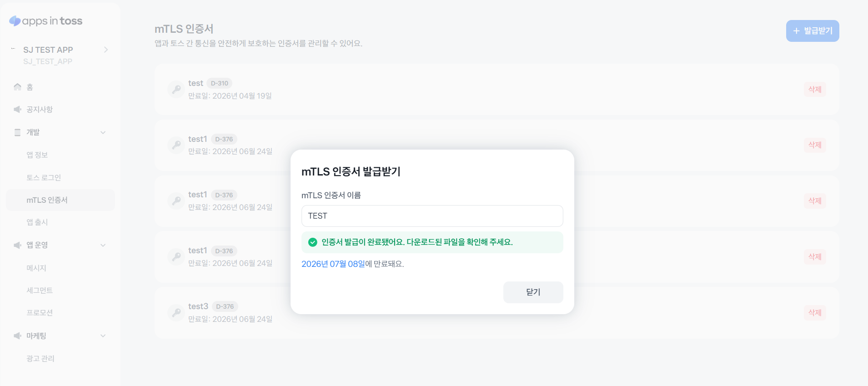Viewport: 868px width, 386px height.
Task: Click the 발급받기 issue button
Action: 813,31
